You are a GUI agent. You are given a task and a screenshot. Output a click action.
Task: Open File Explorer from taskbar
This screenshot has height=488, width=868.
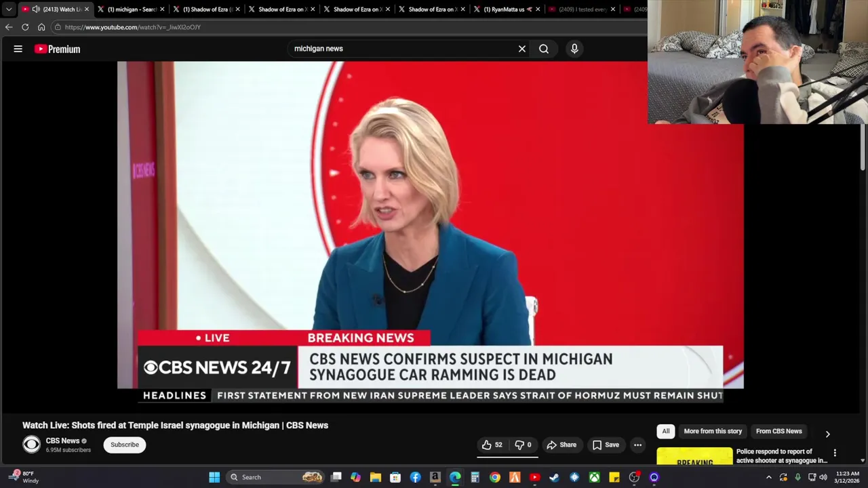click(376, 477)
